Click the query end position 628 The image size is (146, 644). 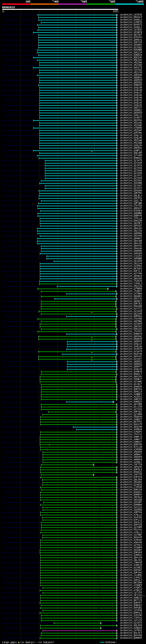coord(115,11)
